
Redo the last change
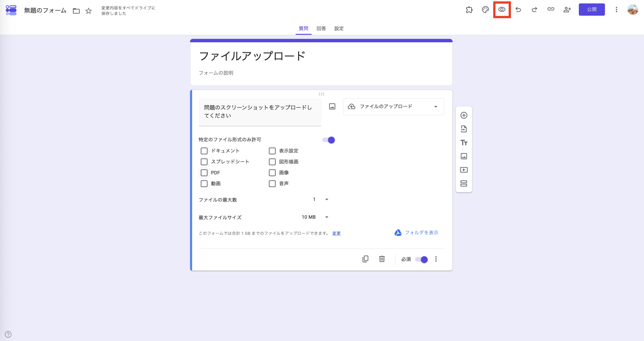click(534, 10)
